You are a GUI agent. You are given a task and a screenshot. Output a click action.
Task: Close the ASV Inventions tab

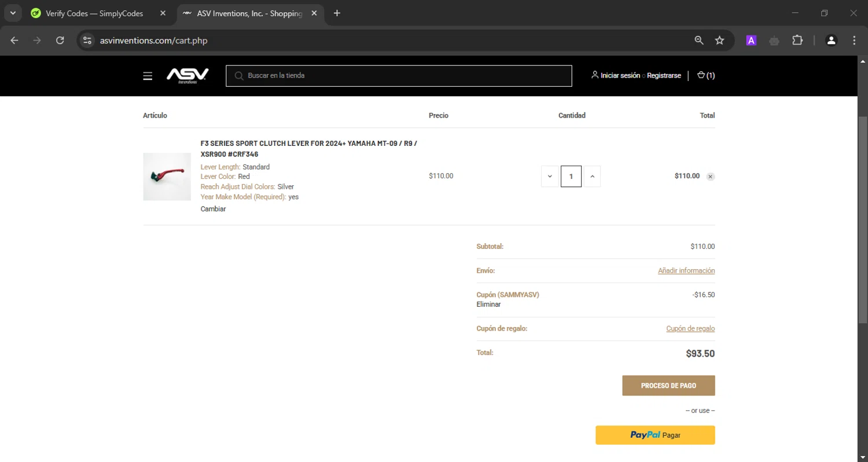tap(314, 13)
